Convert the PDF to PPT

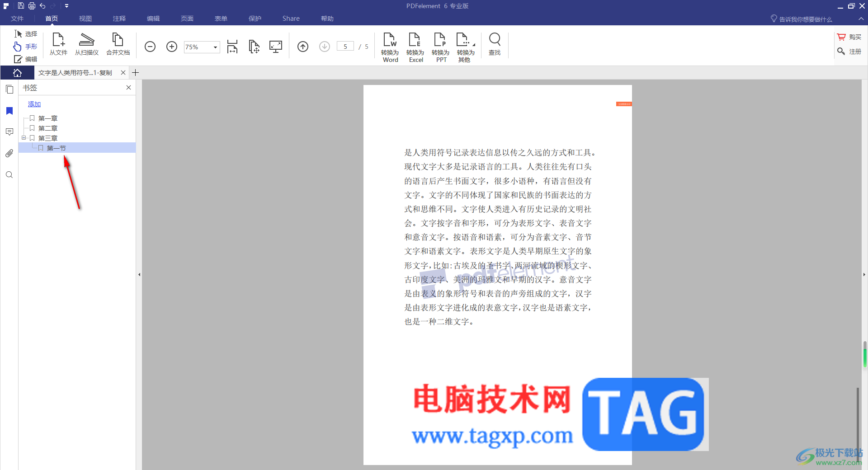pos(441,47)
